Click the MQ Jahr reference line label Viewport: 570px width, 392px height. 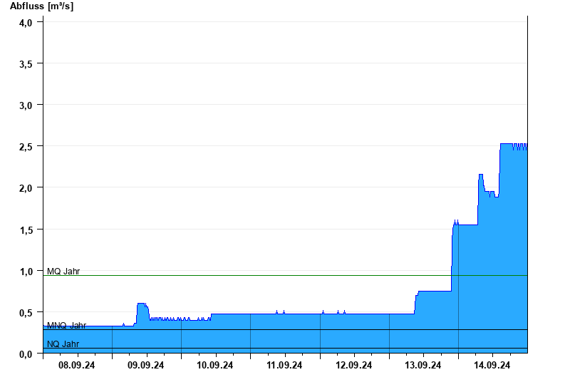[63, 272]
